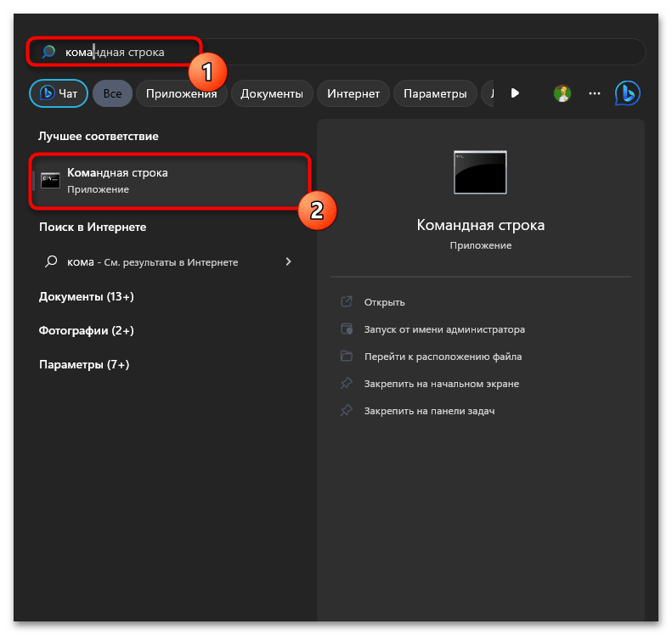Screen dimensions: 672x635
Task: Click the Поиск в Интернете heading
Action: 93,227
